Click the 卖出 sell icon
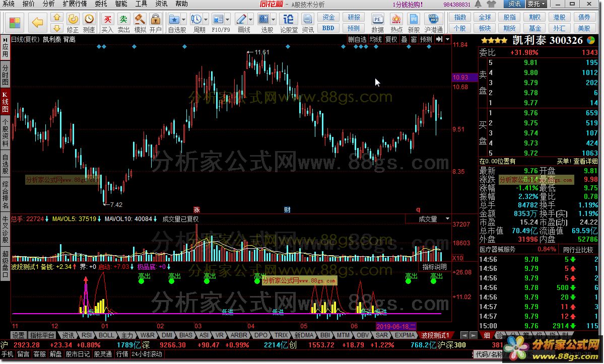604x364 pixels. (123, 19)
